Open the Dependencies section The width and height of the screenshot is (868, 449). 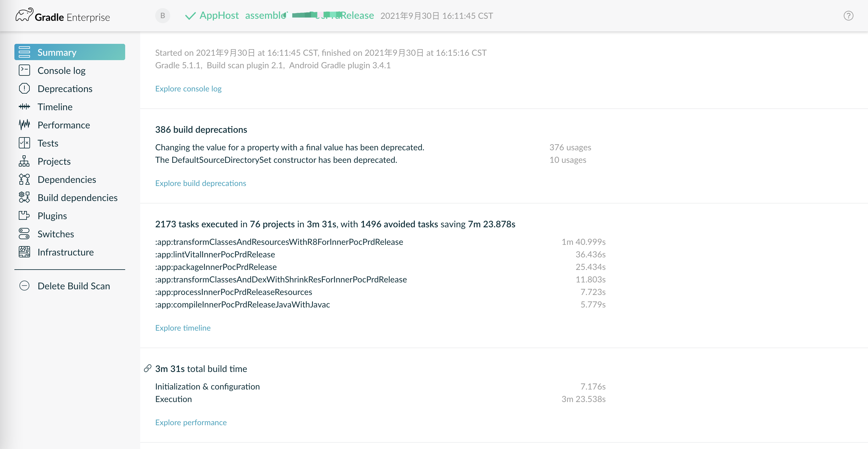pos(67,180)
